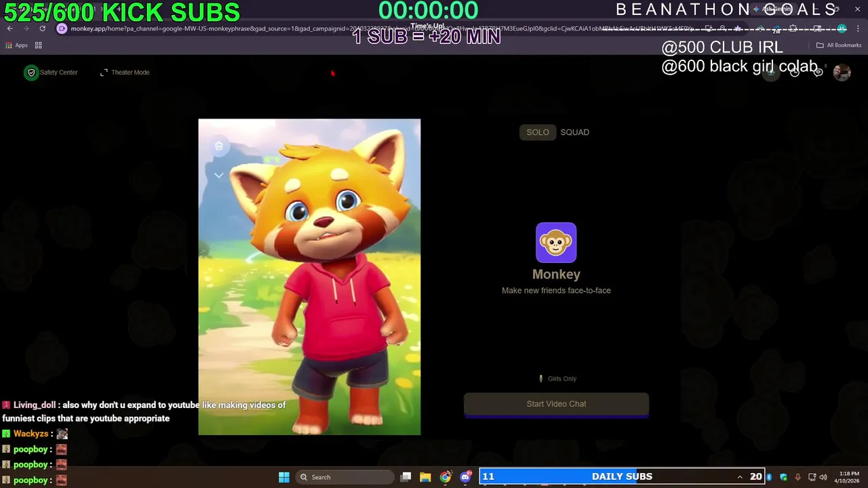Open the Safety Center shield icon
The image size is (868, 488).
(x=31, y=73)
